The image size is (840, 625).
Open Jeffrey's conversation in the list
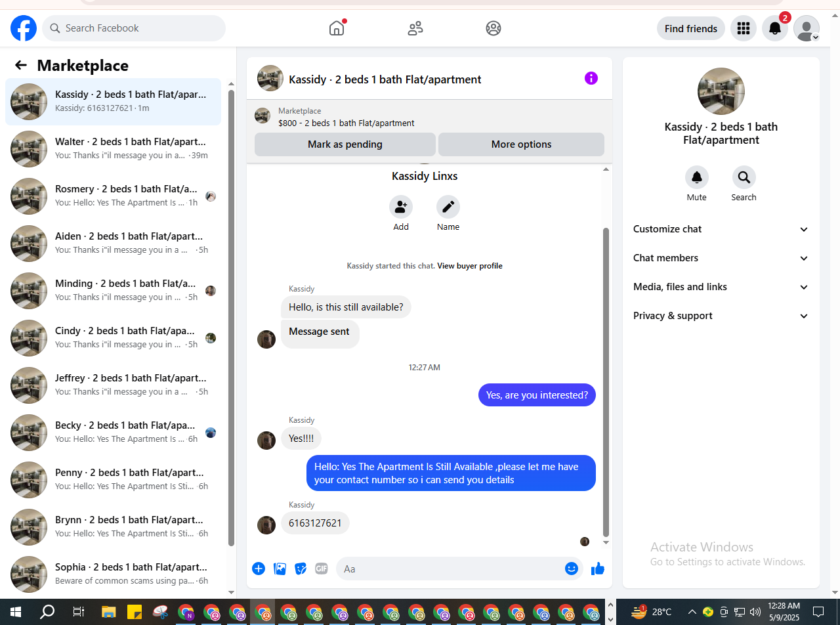click(113, 385)
